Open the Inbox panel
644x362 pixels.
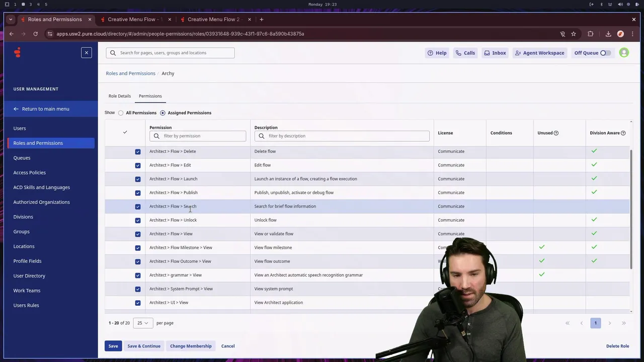[495, 53]
